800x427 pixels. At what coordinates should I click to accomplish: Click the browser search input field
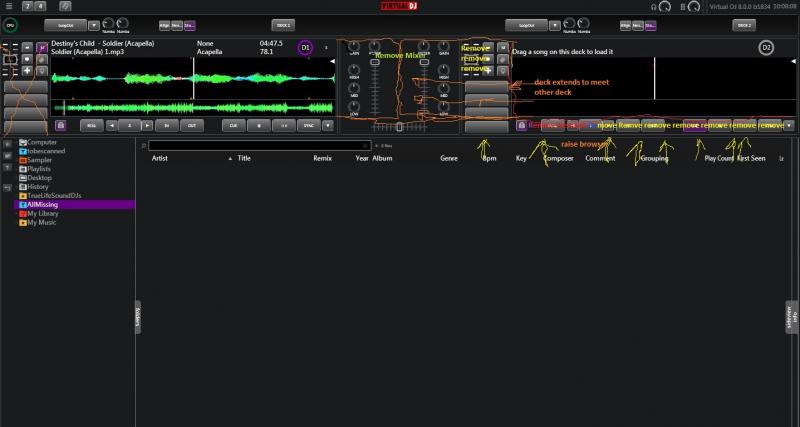pos(260,145)
